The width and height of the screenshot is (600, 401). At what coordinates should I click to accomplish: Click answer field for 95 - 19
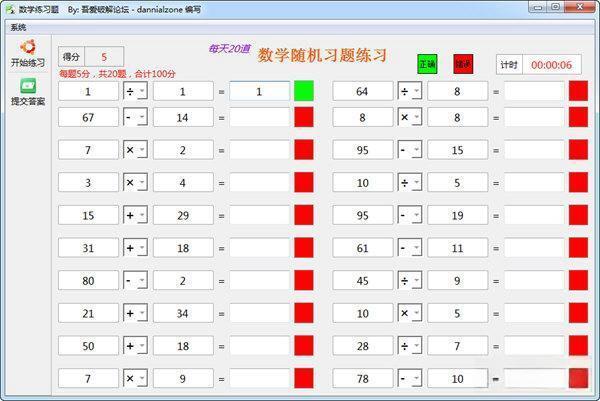(534, 215)
